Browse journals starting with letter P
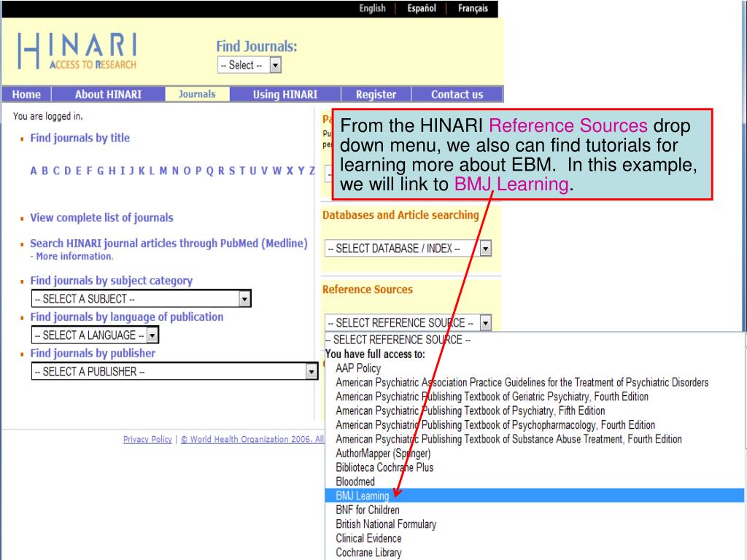This screenshot has height=560, width=747. click(198, 171)
